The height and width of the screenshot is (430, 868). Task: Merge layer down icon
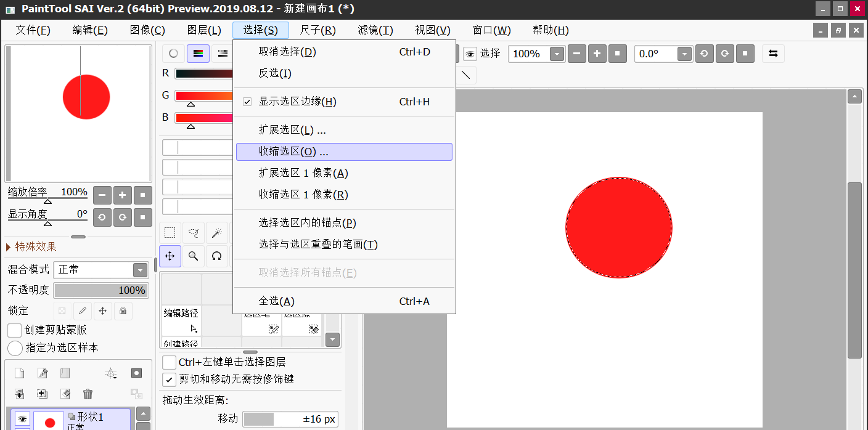[19, 394]
